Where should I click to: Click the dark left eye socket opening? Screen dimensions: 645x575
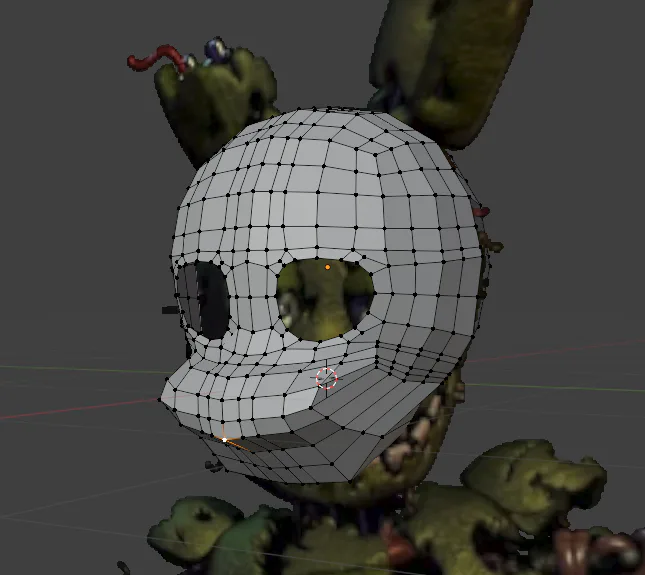coord(204,300)
